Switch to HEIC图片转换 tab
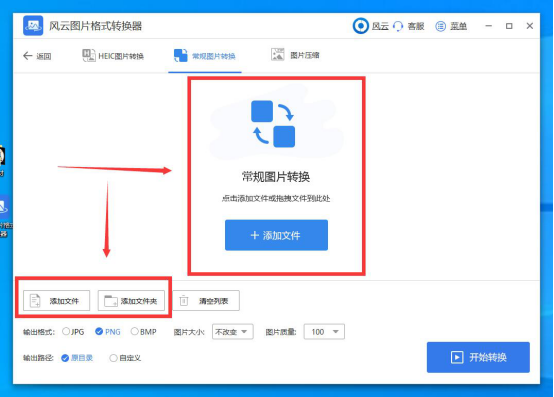This screenshot has height=397, width=554. tap(113, 56)
